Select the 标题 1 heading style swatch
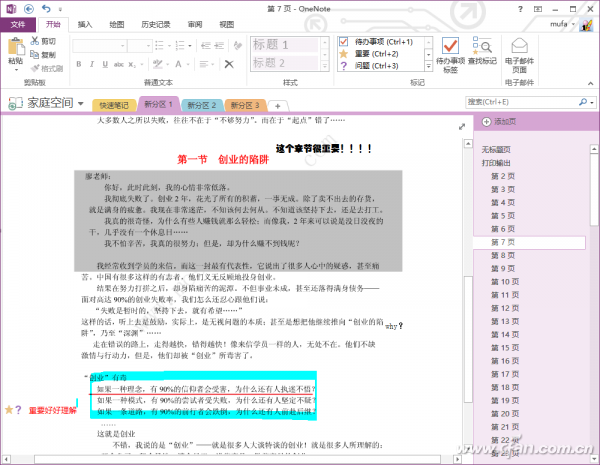The image size is (600, 465). tap(285, 45)
